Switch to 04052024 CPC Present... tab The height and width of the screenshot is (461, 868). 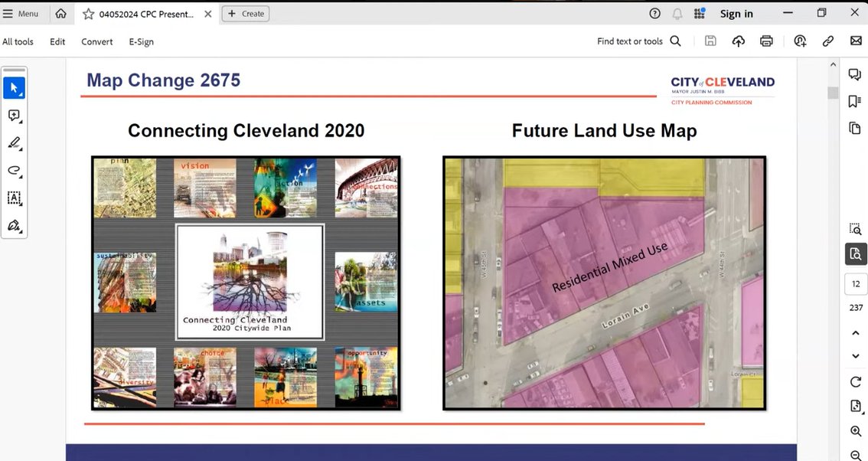click(146, 14)
